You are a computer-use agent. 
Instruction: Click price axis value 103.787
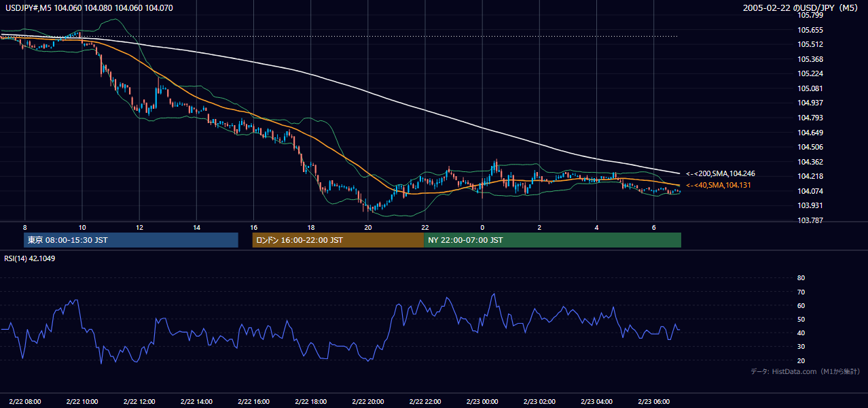point(810,220)
